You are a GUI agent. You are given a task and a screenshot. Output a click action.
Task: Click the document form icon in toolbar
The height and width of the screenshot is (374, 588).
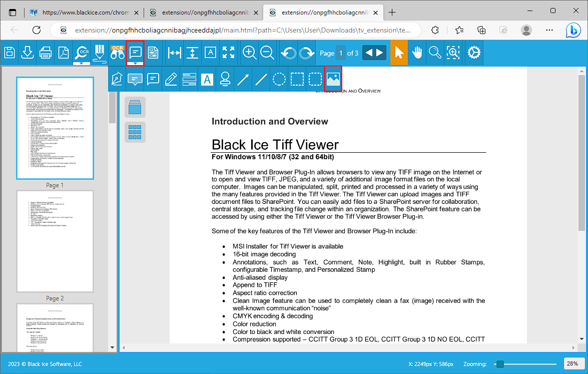(x=153, y=53)
